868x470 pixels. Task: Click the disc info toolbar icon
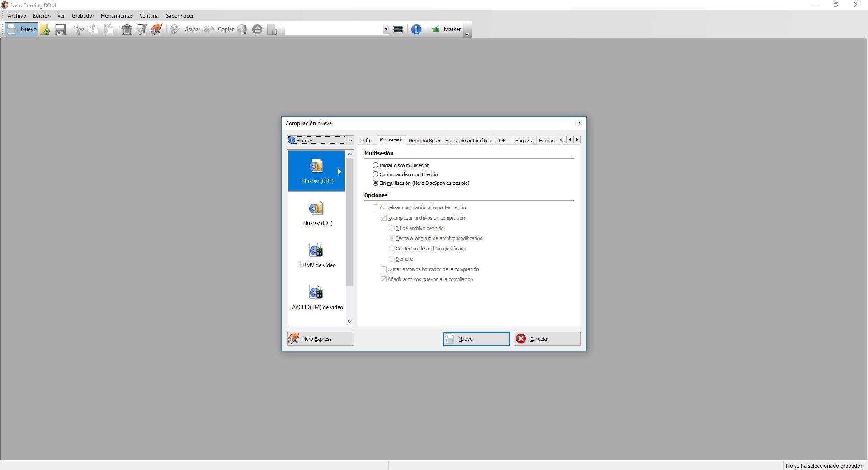click(x=242, y=29)
